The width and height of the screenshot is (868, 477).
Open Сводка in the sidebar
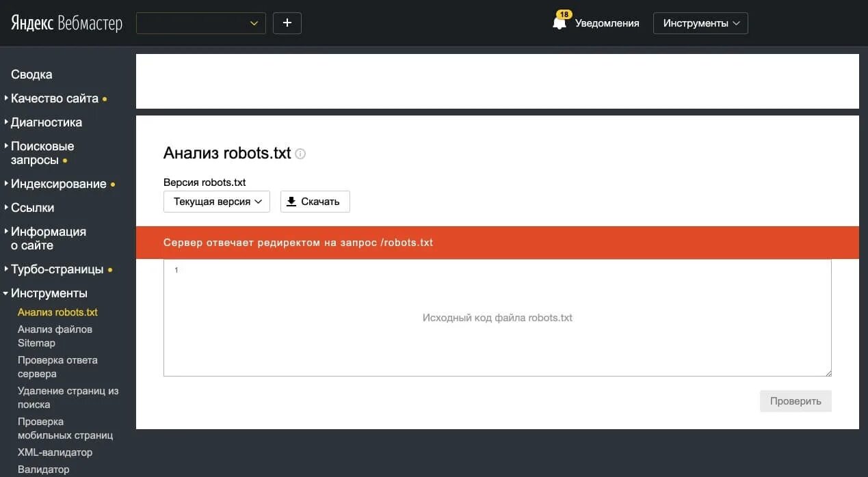tap(31, 74)
